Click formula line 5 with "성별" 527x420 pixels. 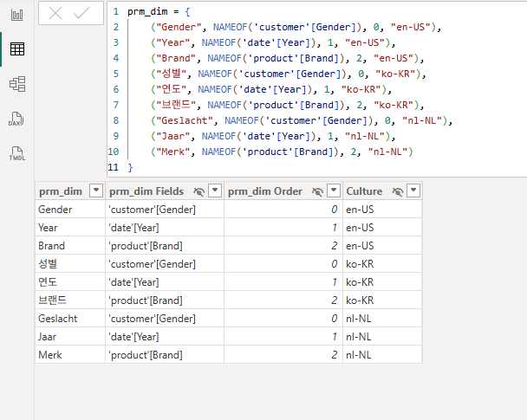click(289, 74)
